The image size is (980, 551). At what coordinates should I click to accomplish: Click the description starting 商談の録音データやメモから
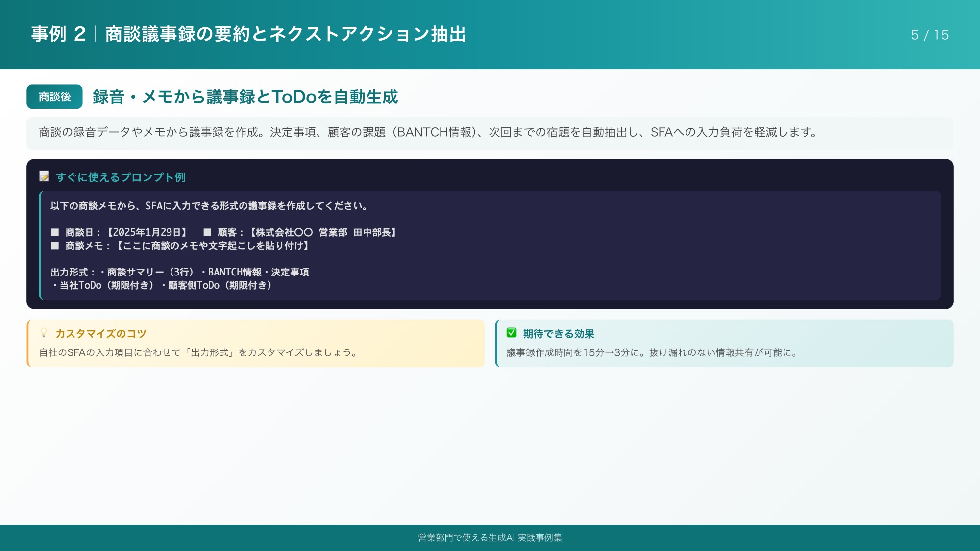pyautogui.click(x=428, y=132)
